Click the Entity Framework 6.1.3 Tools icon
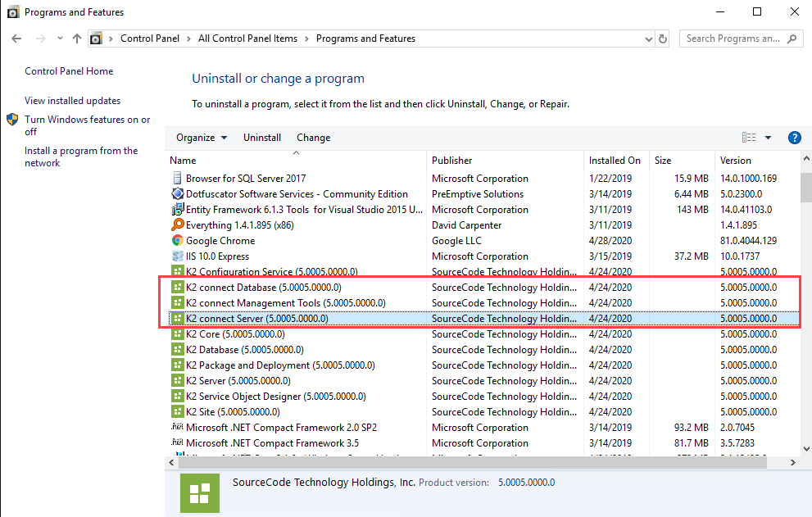The height and width of the screenshot is (517, 812). tap(177, 209)
